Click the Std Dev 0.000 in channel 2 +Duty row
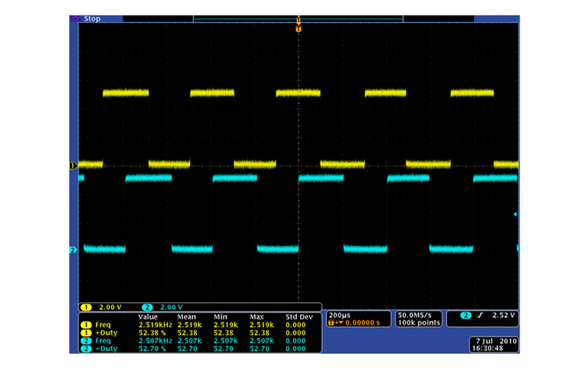The height and width of the screenshot is (368, 588). pos(295,348)
